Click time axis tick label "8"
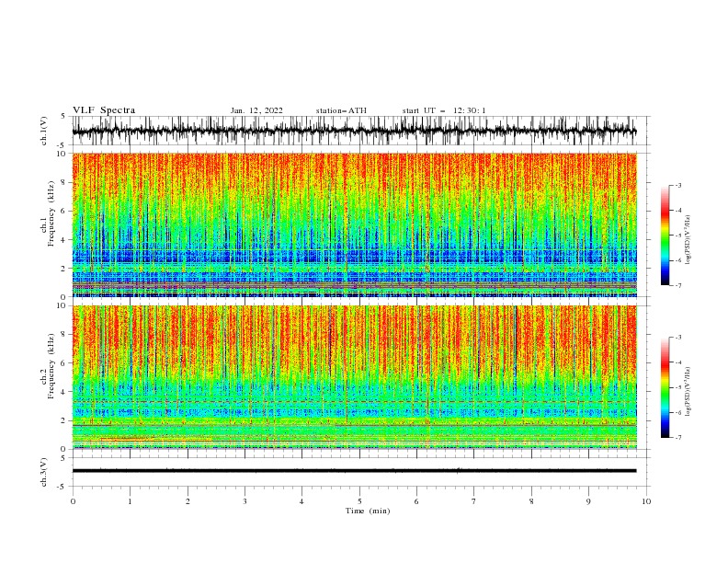Viewport: 728px width, 563px height. pyautogui.click(x=531, y=501)
